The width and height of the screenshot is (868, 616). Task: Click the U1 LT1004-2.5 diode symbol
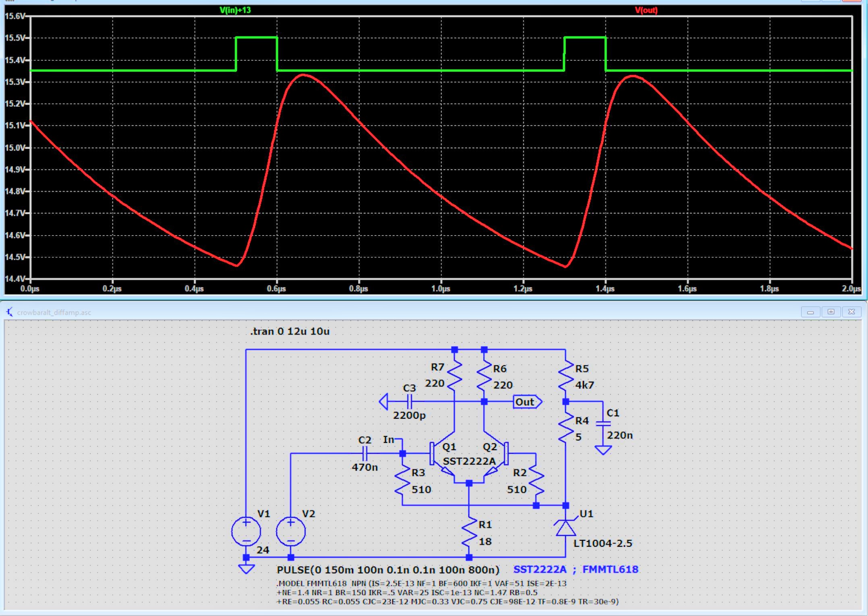click(x=566, y=528)
